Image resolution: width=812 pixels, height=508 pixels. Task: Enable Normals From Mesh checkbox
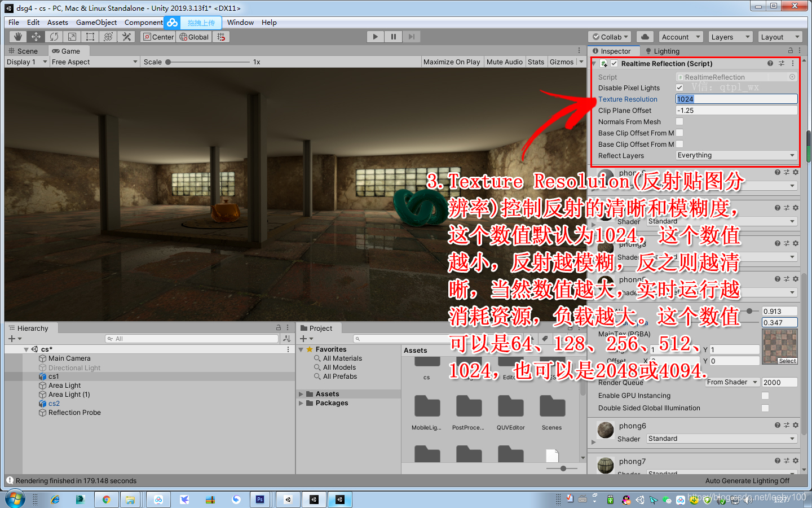click(679, 121)
